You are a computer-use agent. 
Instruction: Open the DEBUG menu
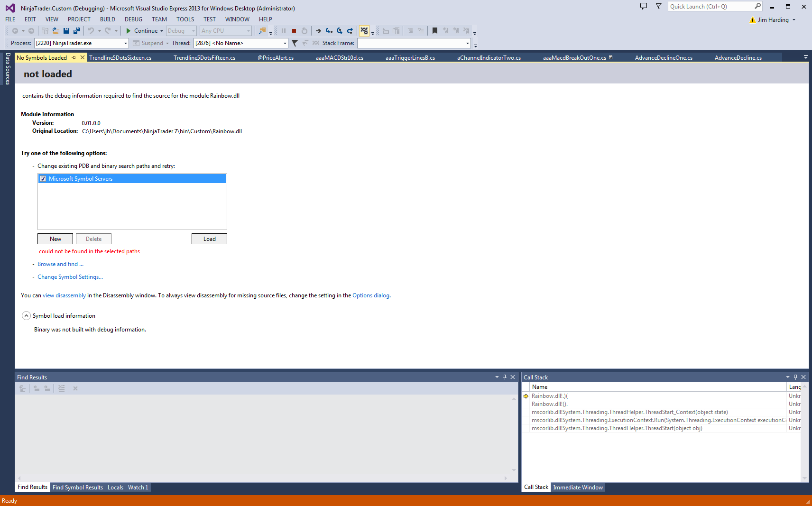point(133,19)
